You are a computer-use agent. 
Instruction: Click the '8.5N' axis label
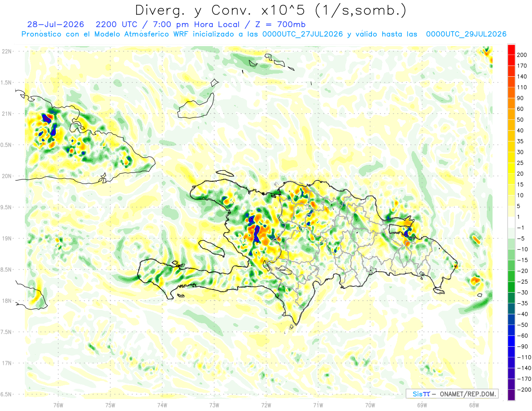coord(6,270)
